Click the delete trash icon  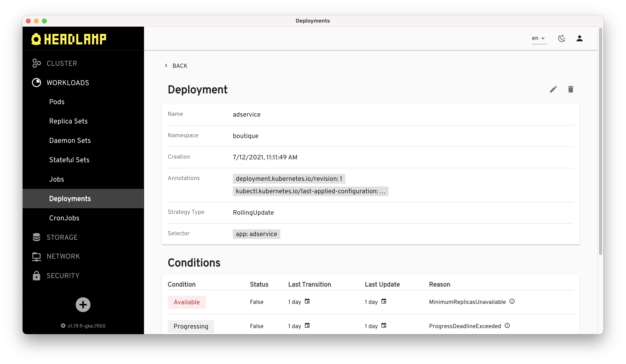pos(570,89)
